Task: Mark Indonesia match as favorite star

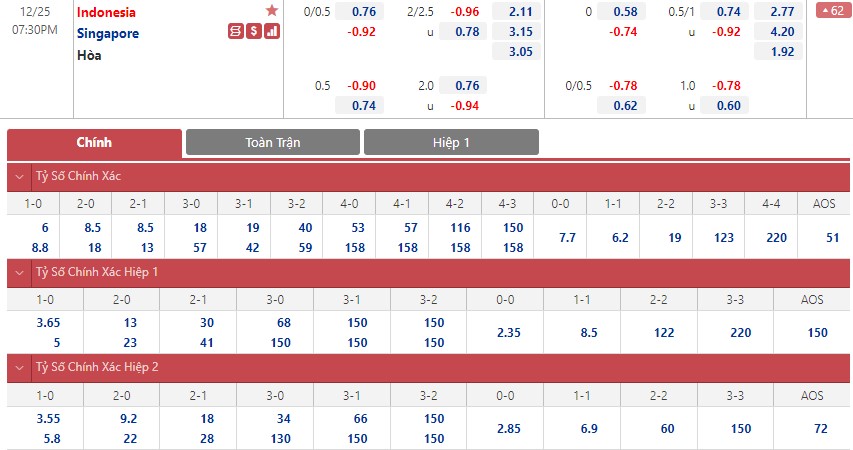Action: pos(272,10)
